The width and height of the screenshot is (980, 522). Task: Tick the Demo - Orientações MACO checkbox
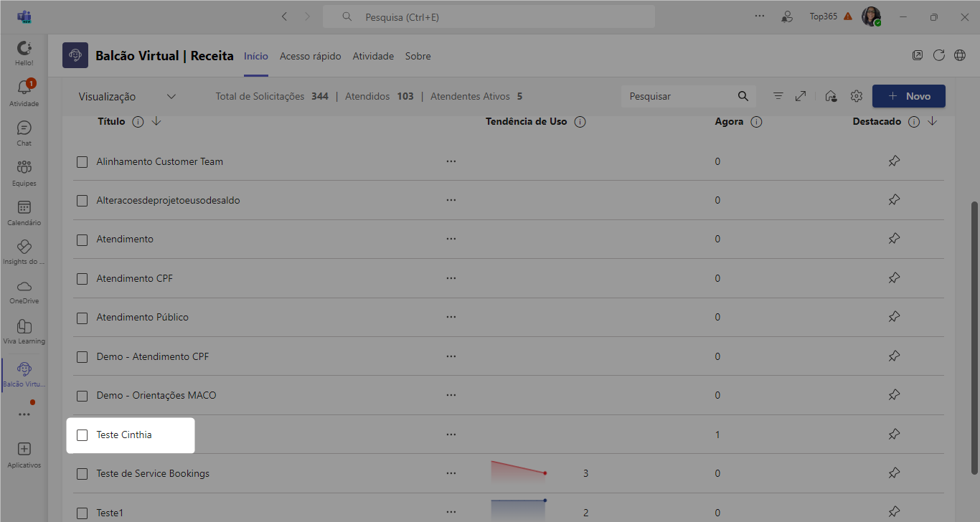click(x=83, y=396)
